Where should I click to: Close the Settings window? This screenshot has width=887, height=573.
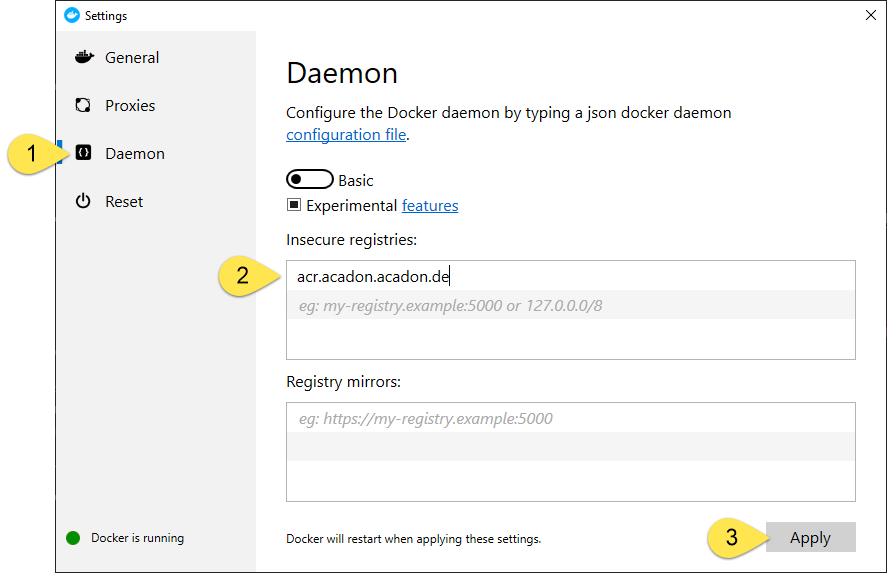[x=871, y=15]
